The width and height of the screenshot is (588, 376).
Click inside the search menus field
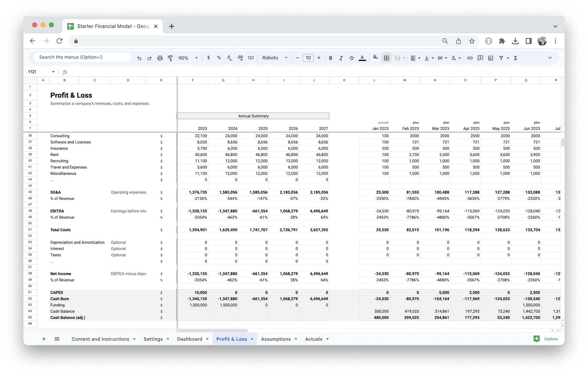(82, 57)
